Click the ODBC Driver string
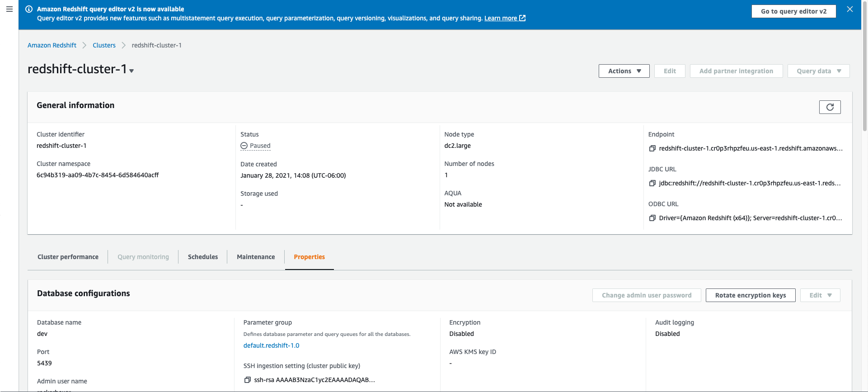This screenshot has height=392, width=868. (751, 218)
